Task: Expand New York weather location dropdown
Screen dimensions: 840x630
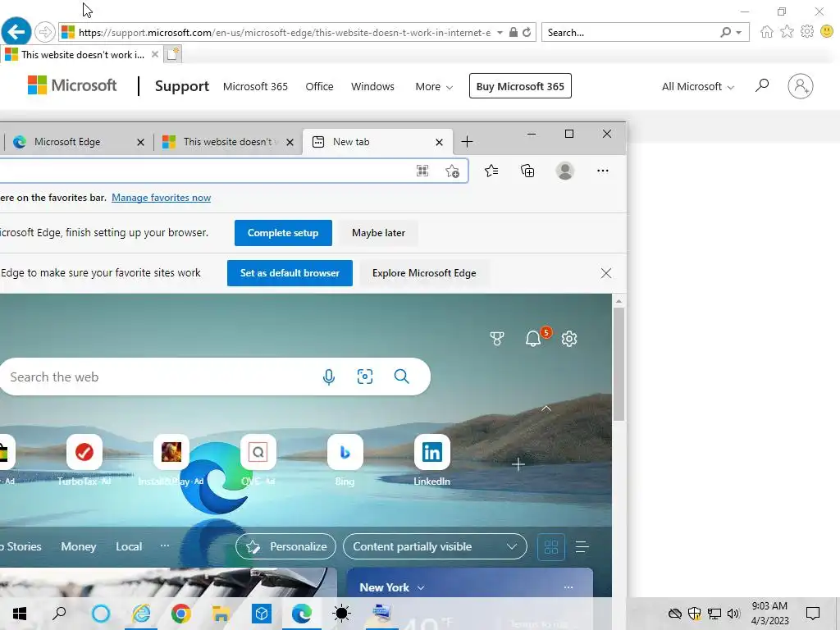Action: tap(421, 587)
